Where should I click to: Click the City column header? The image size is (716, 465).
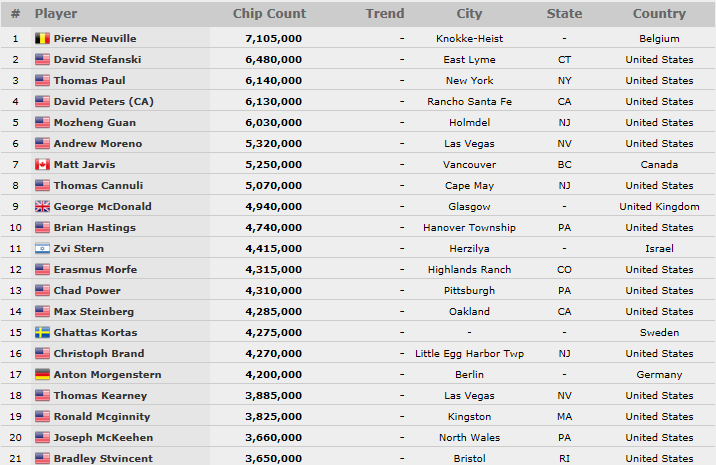[469, 14]
